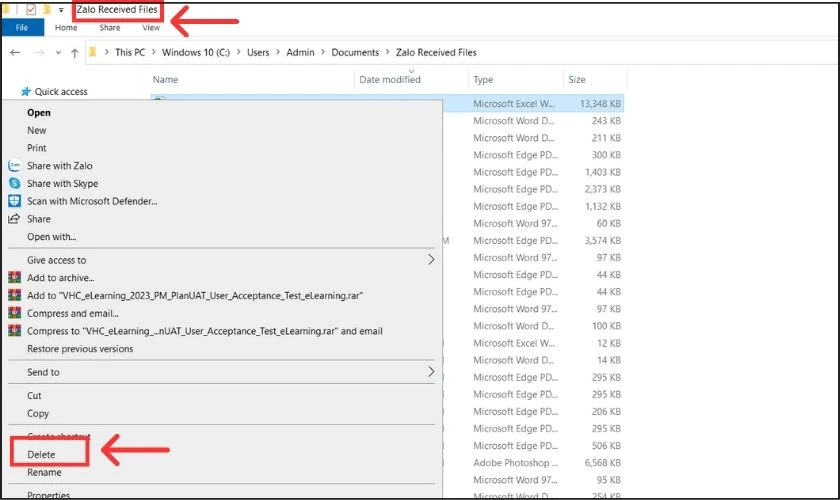This screenshot has height=500, width=840.
Task: Click folder icon in address bar
Action: (93, 52)
